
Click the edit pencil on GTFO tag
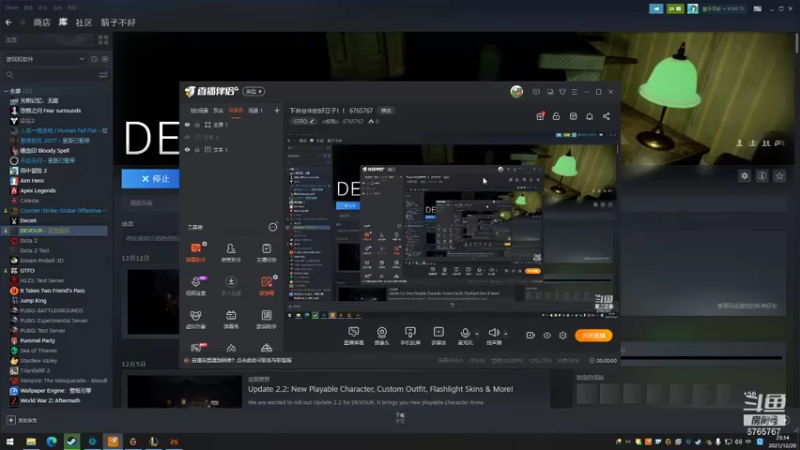coord(312,121)
